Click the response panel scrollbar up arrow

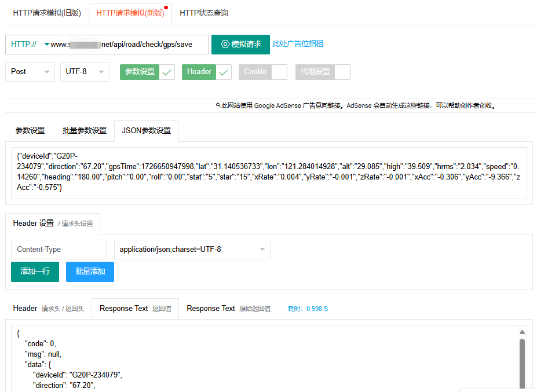(x=522, y=332)
